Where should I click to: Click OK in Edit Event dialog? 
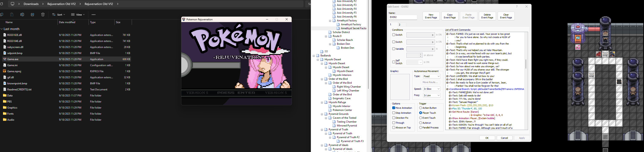487,138
